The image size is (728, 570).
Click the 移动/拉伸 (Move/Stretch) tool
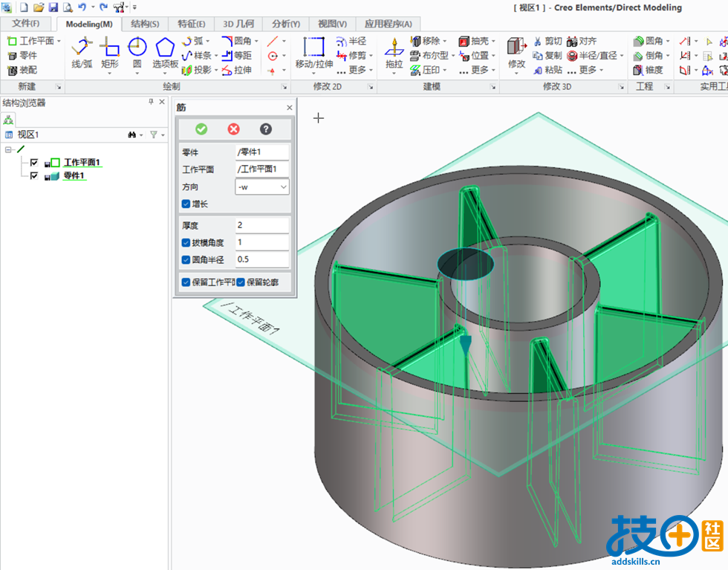(x=313, y=54)
